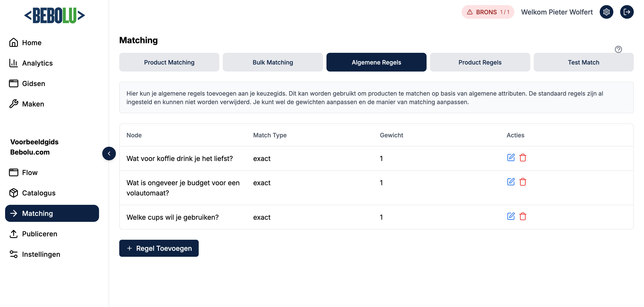Edit the 'Welke cups' rule
This screenshot has height=307, width=644.
click(510, 216)
